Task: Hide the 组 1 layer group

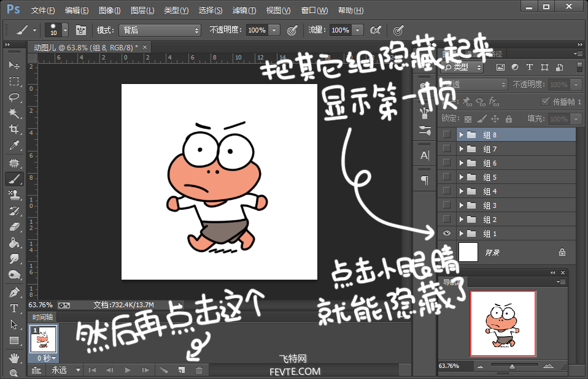Action: pyautogui.click(x=446, y=233)
